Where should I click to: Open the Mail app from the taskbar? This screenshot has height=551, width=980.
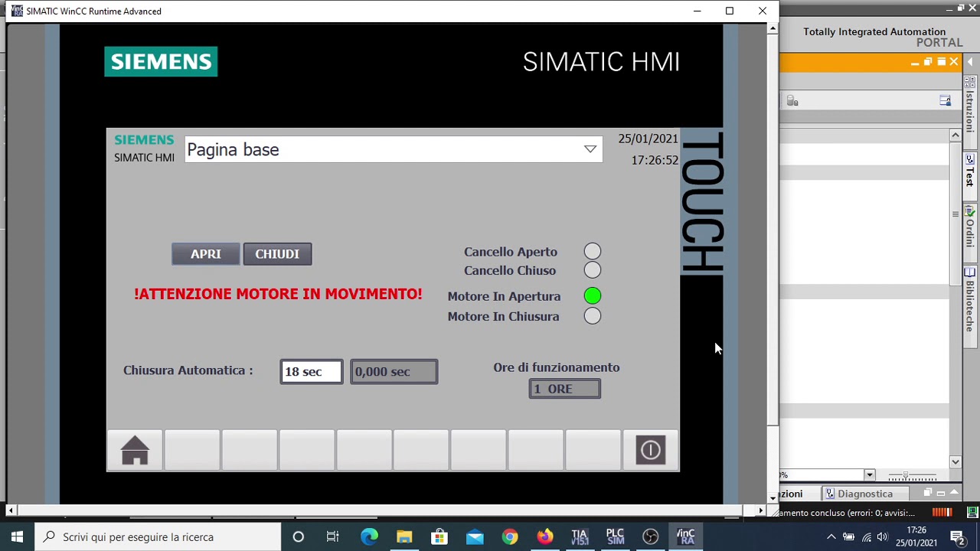475,537
